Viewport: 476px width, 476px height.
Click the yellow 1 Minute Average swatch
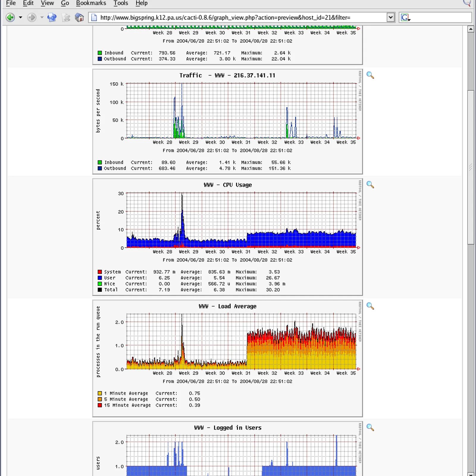click(100, 393)
